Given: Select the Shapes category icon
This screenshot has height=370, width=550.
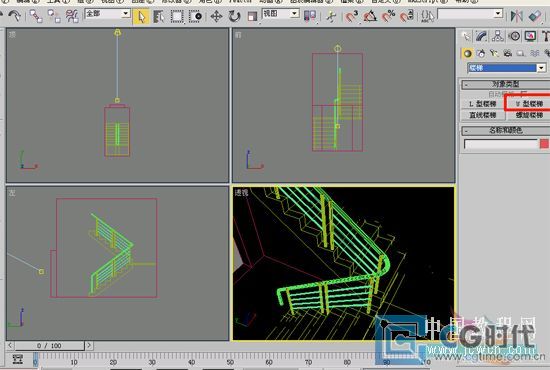Looking at the screenshot, I should tap(481, 54).
